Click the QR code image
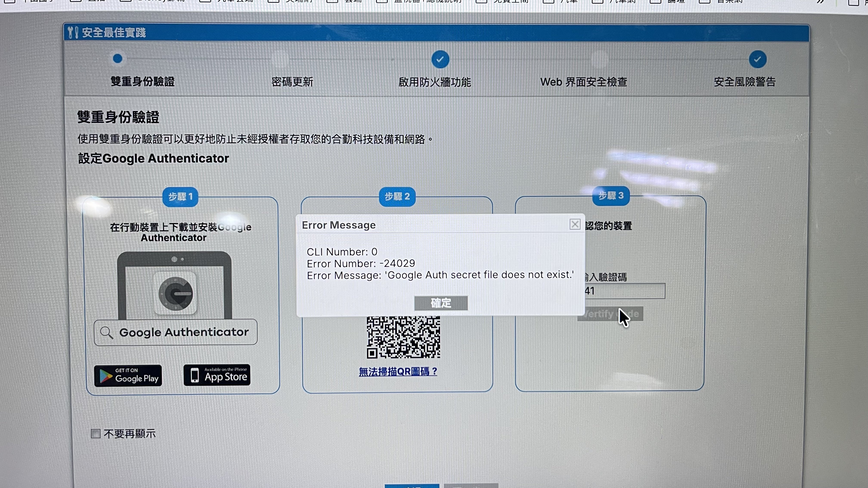The width and height of the screenshot is (868, 488). (x=403, y=337)
